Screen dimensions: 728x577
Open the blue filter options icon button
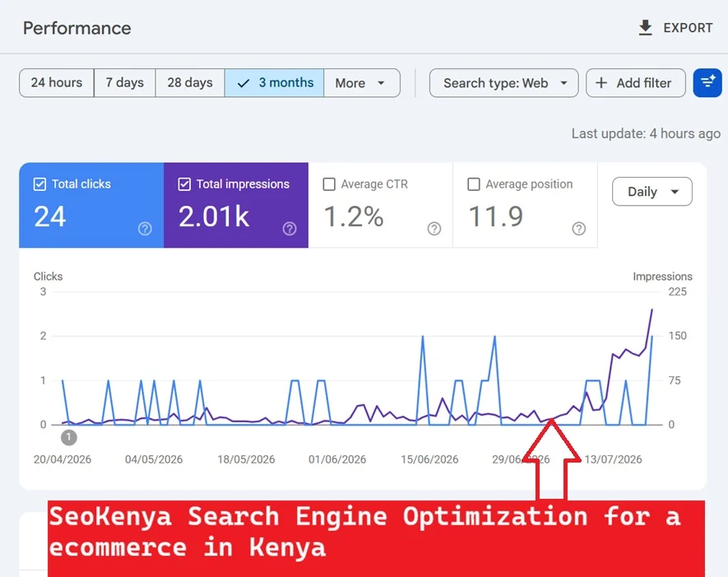(x=707, y=82)
